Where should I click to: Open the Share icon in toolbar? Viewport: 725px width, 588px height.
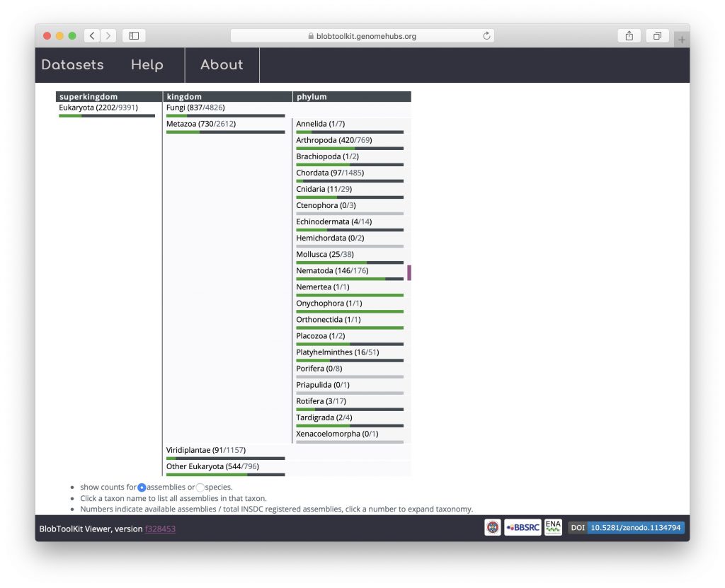pyautogui.click(x=629, y=36)
